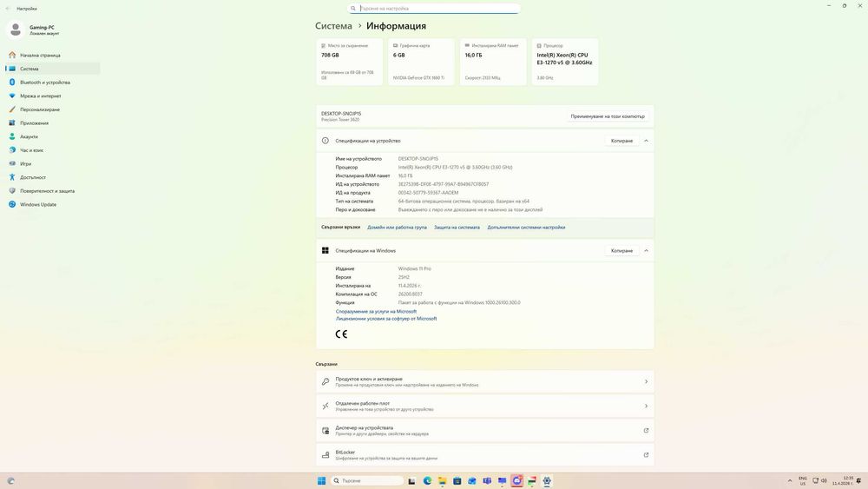Click Преименуване на този компютър button
The width and height of the screenshot is (868, 489).
pos(608,116)
